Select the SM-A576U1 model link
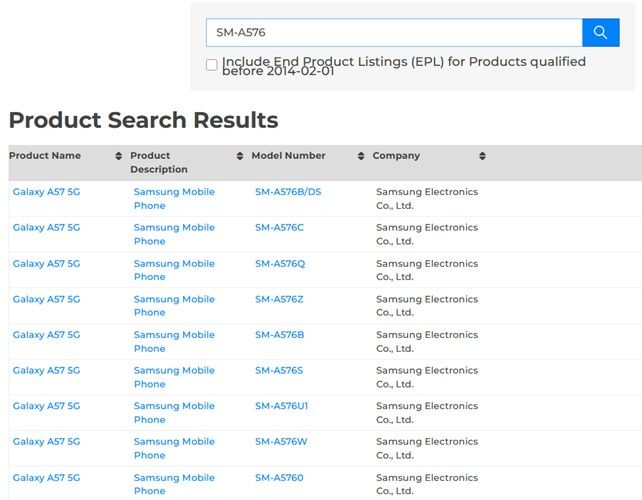 (x=282, y=406)
